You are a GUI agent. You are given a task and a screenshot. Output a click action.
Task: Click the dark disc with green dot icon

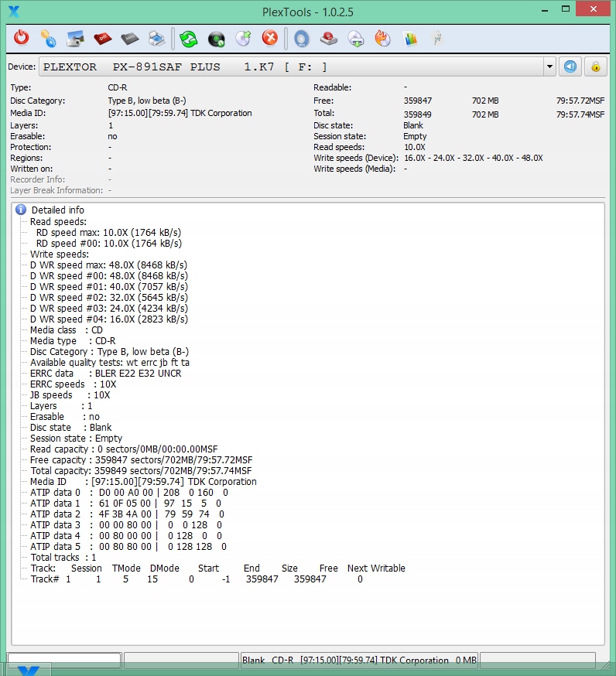217,38
